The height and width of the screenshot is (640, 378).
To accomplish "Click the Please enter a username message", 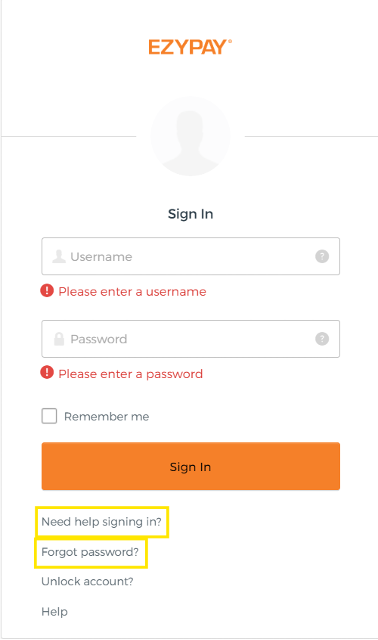I will coord(132,291).
